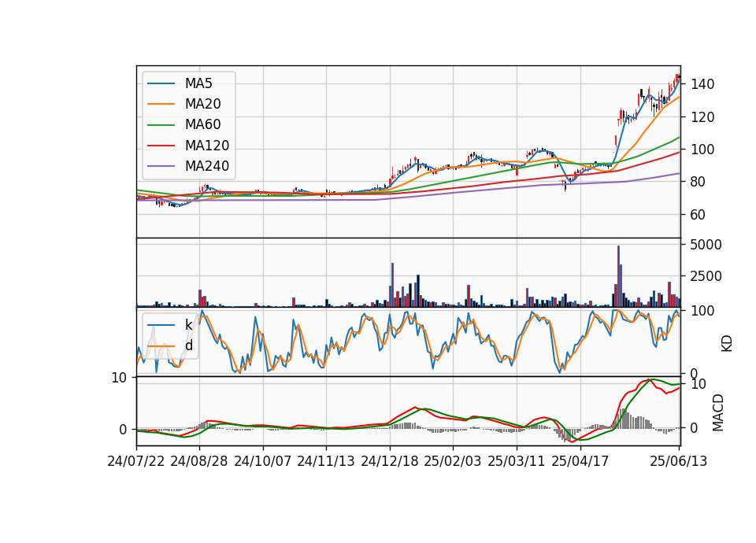Click the KD axis title
This screenshot has height=543, width=756.
(727, 343)
